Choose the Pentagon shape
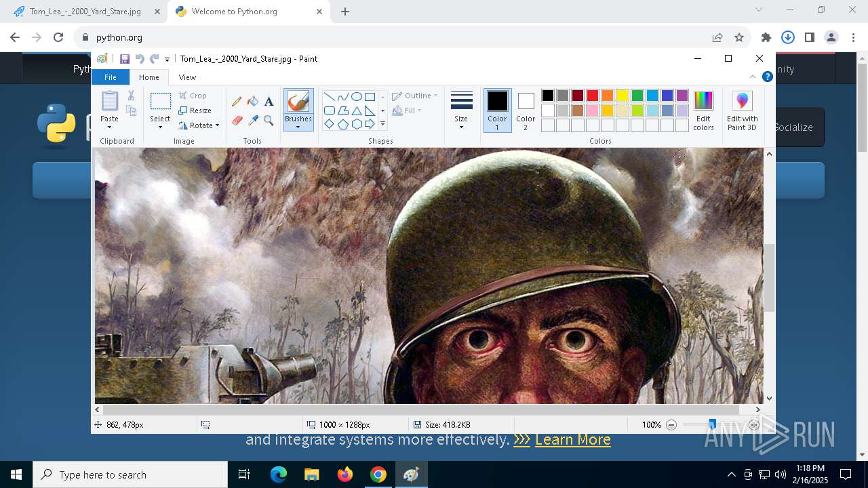This screenshot has width=868, height=488. 342,124
